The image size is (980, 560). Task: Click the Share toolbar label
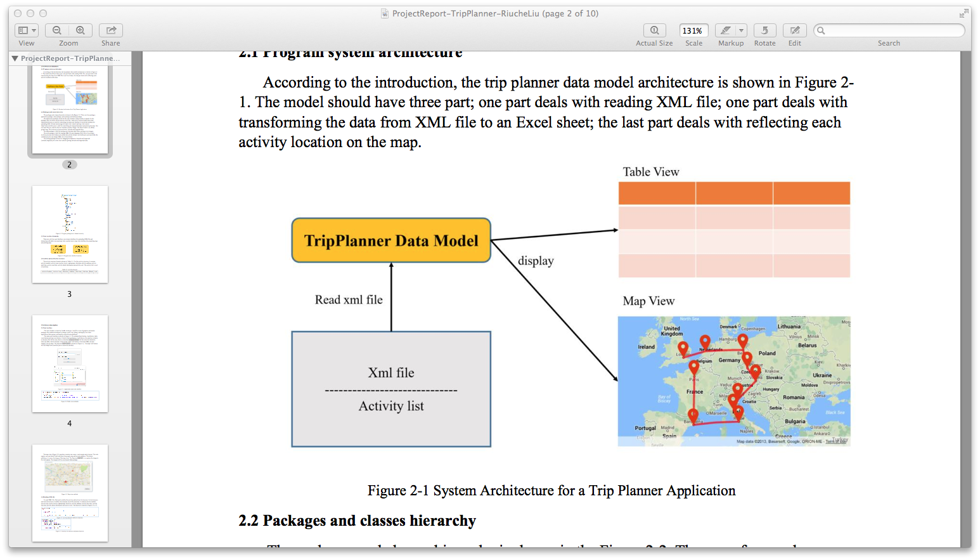(x=111, y=43)
